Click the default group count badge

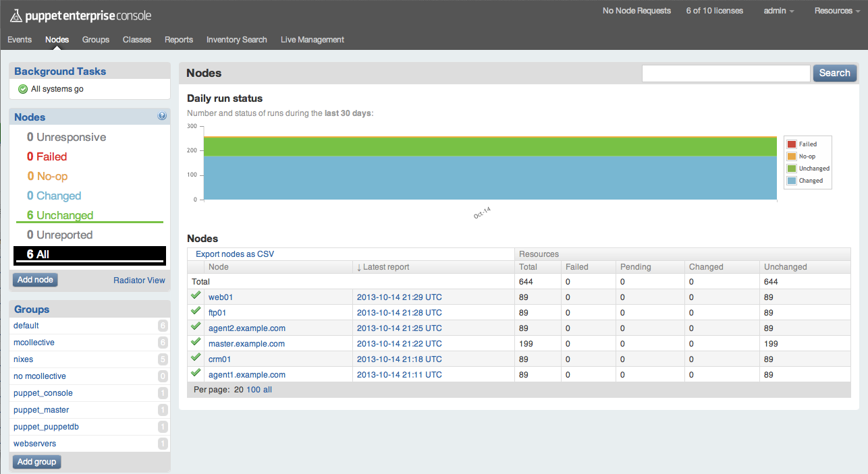point(162,326)
